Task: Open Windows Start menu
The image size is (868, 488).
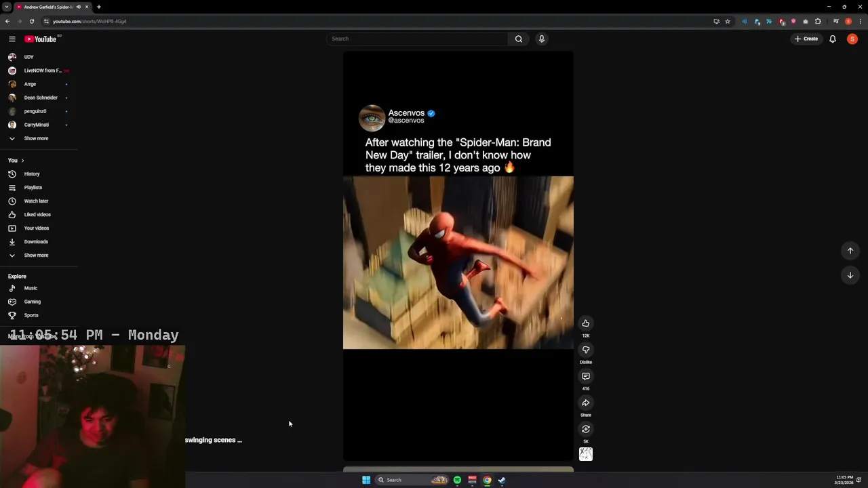Action: point(366,480)
